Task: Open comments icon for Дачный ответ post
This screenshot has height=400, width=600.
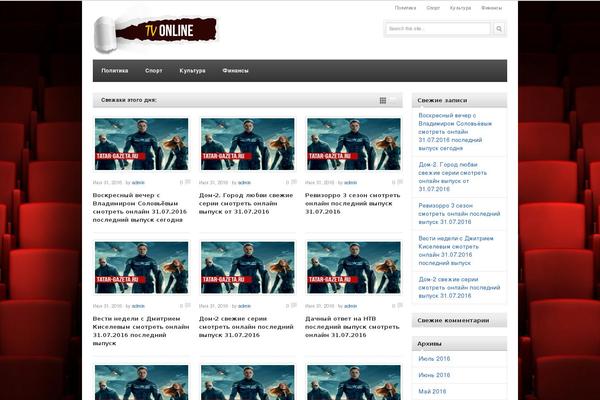Action: tap(400, 305)
